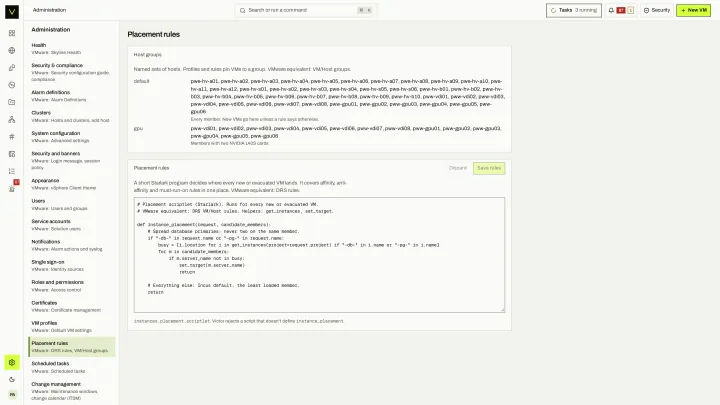
Task: Click Discard in the Placement rules panel
Action: 458,168
